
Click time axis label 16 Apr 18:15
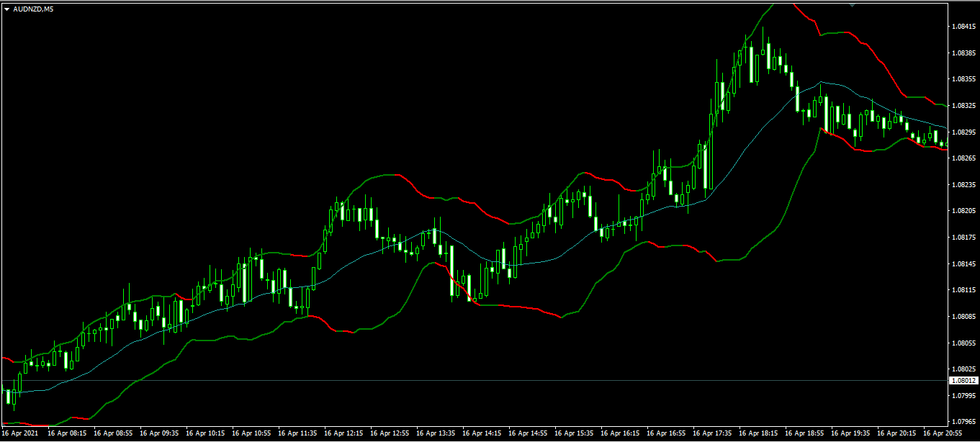tap(758, 434)
